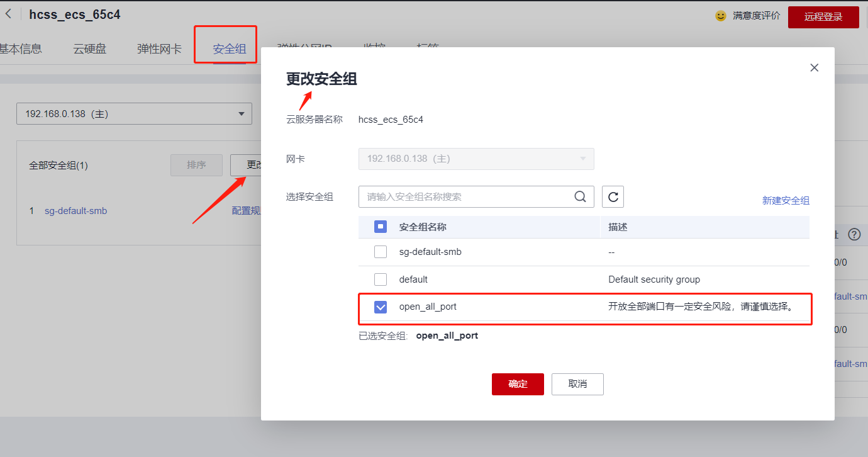Click the open_all_port row name text

click(428, 307)
